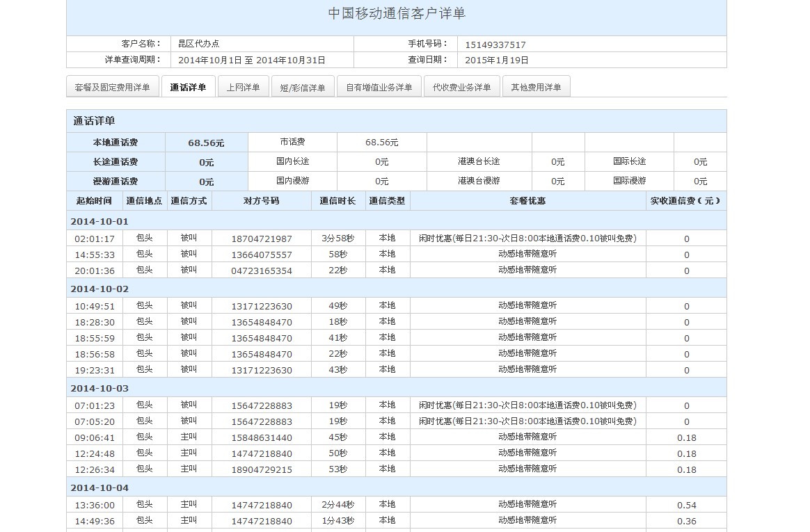The width and height of the screenshot is (810, 532).
Task: Select the 短/彩信详单 tab
Action: point(303,88)
